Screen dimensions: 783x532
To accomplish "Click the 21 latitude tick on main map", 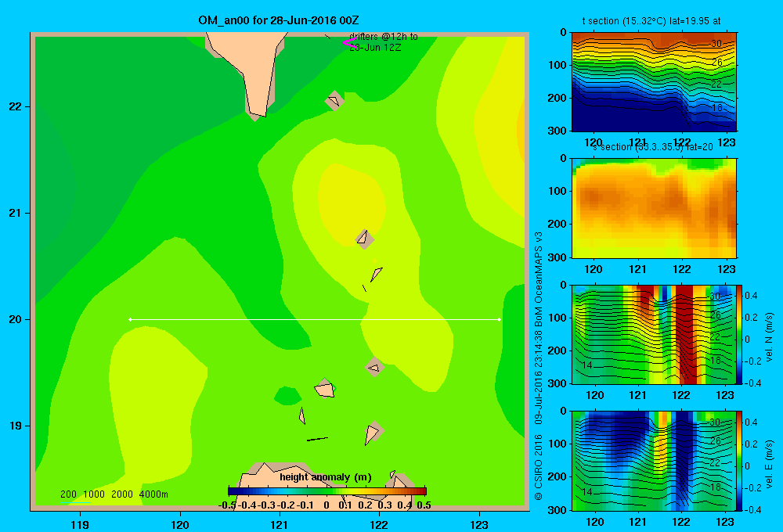I will (16, 213).
